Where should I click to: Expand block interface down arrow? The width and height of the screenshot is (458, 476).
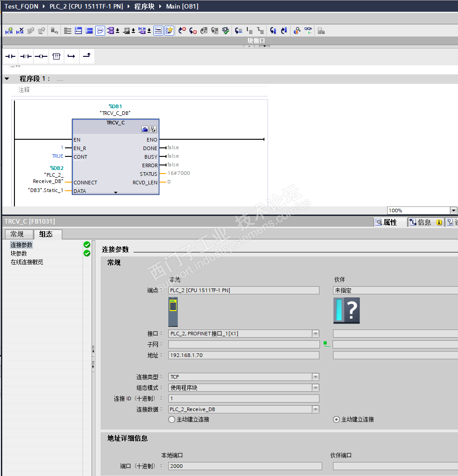265,46
